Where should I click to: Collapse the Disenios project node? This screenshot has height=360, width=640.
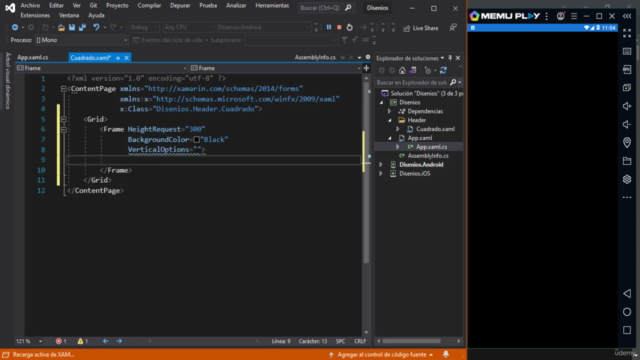pos(382,102)
